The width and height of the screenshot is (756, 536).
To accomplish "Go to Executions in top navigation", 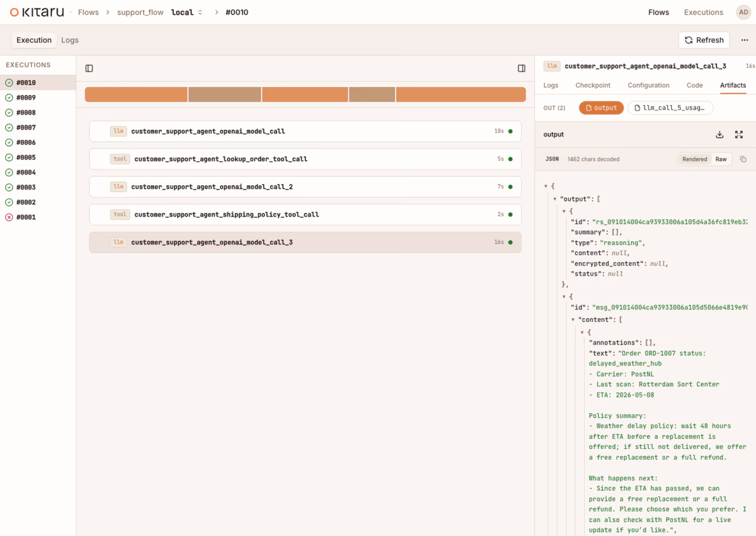I will [704, 12].
